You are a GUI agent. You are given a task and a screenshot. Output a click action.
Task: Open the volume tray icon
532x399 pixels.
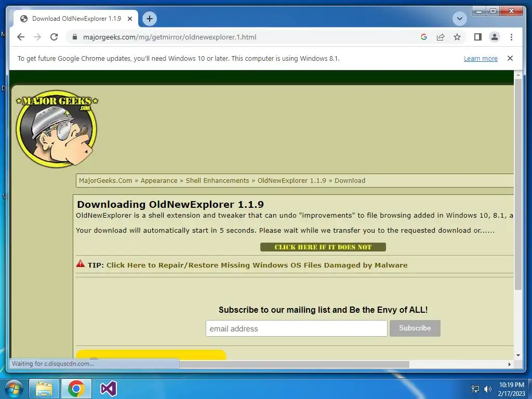coord(488,389)
